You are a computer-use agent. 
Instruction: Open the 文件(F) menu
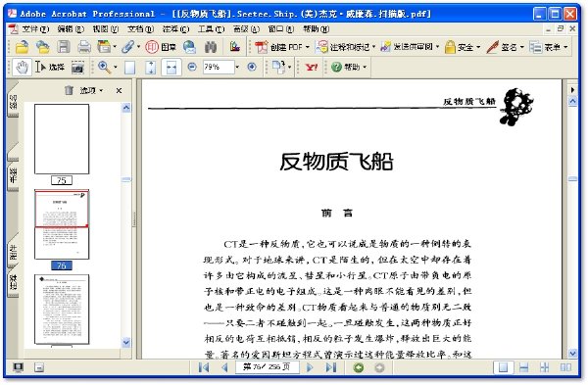click(x=35, y=28)
